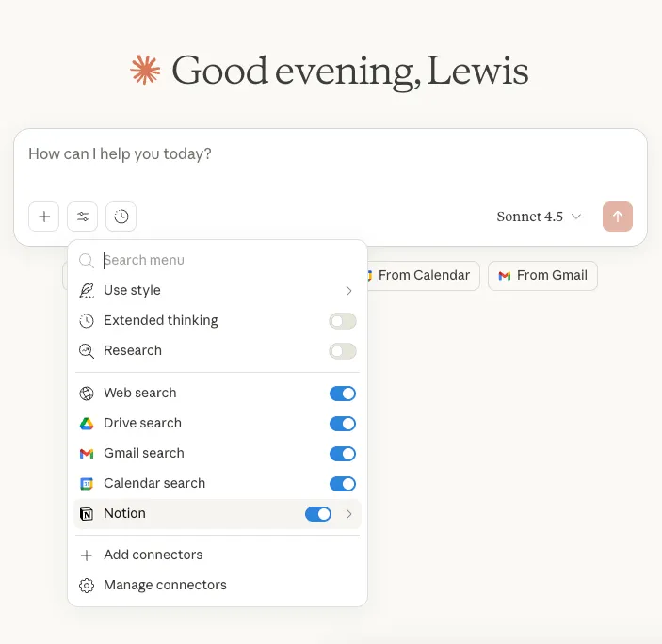This screenshot has height=644, width=662.
Task: Click the Gmail icon beside Gmail search
Action: click(x=87, y=454)
